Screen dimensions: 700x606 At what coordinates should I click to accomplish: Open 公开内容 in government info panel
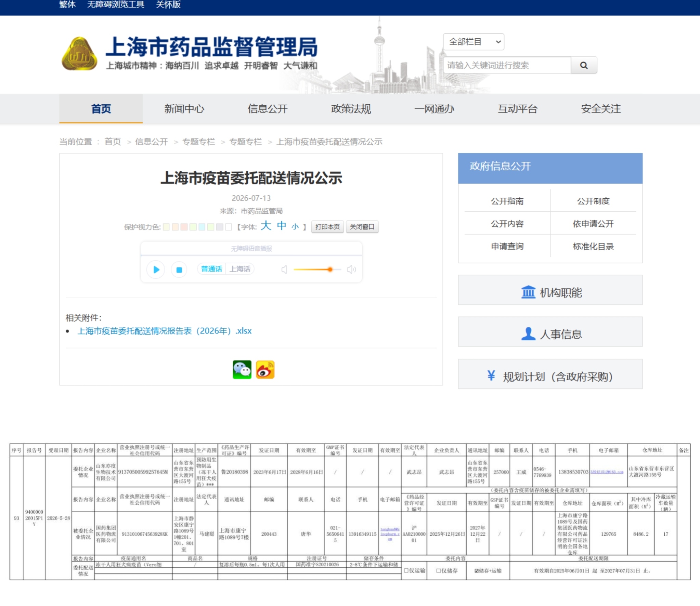(507, 224)
